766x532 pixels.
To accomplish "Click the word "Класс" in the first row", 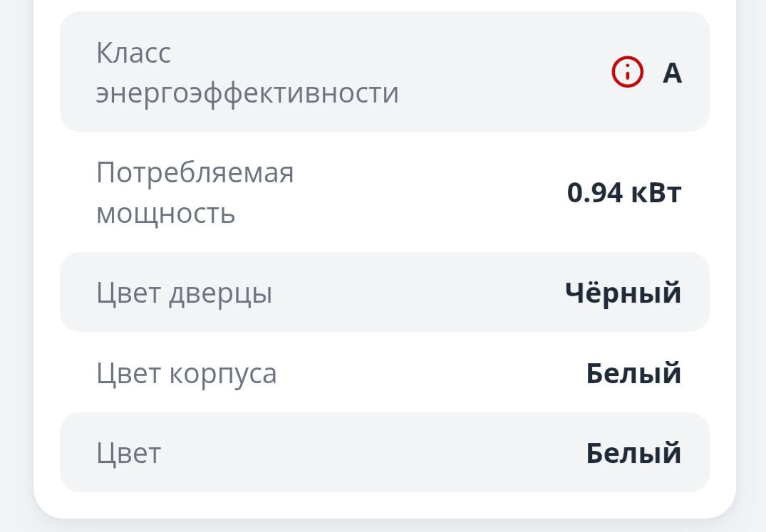I will (x=134, y=53).
